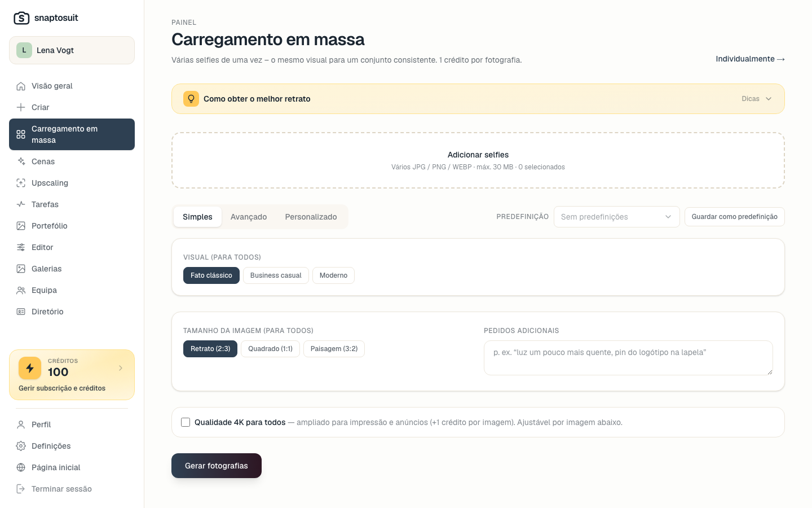Viewport: 812px width, 508px height.
Task: Open Portefólio from the sidebar
Action: coord(72,226)
